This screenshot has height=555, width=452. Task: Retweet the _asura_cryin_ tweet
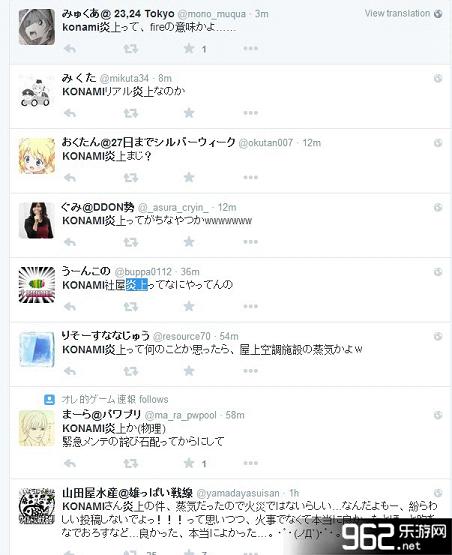click(x=131, y=242)
